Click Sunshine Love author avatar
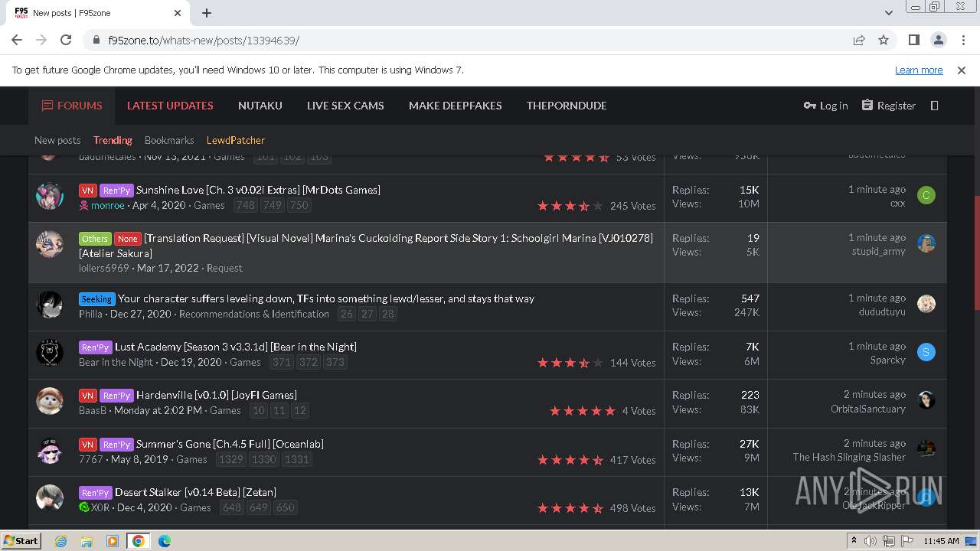The height and width of the screenshot is (551, 980). [x=50, y=196]
